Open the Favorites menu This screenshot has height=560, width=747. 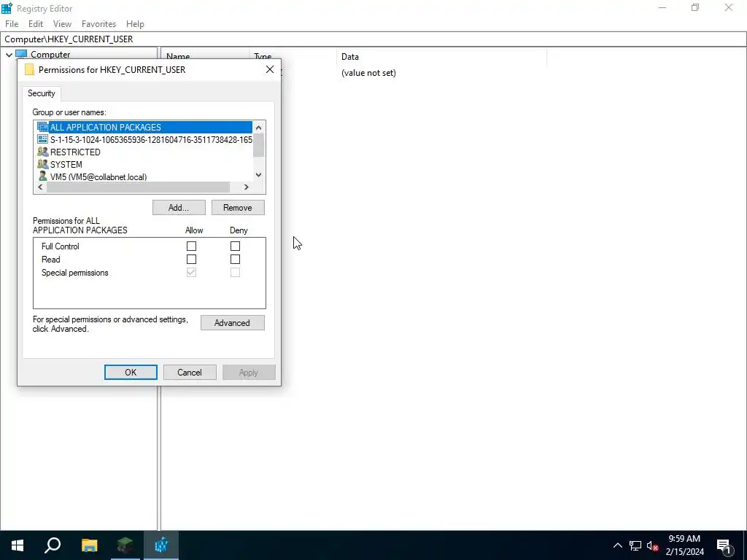point(98,24)
